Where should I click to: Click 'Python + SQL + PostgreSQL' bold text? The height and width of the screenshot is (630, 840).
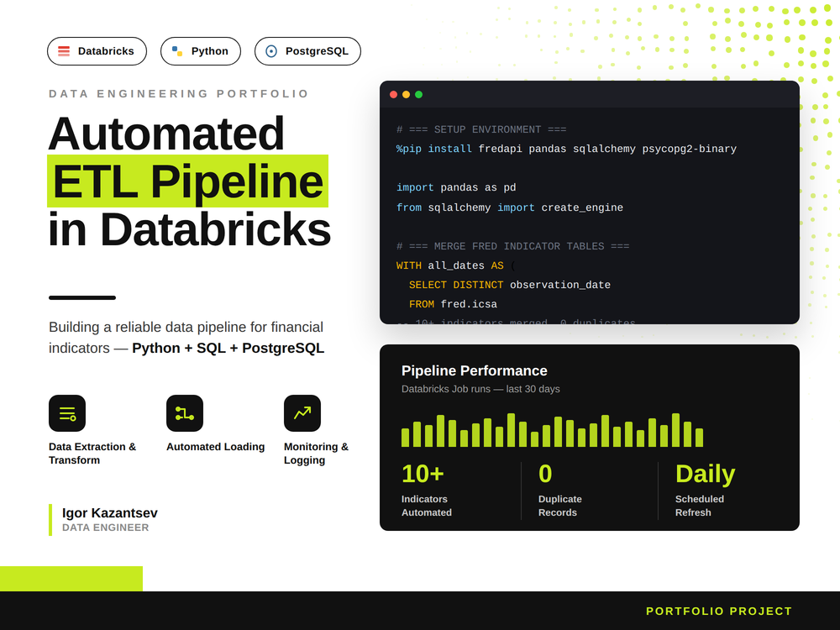pos(228,349)
